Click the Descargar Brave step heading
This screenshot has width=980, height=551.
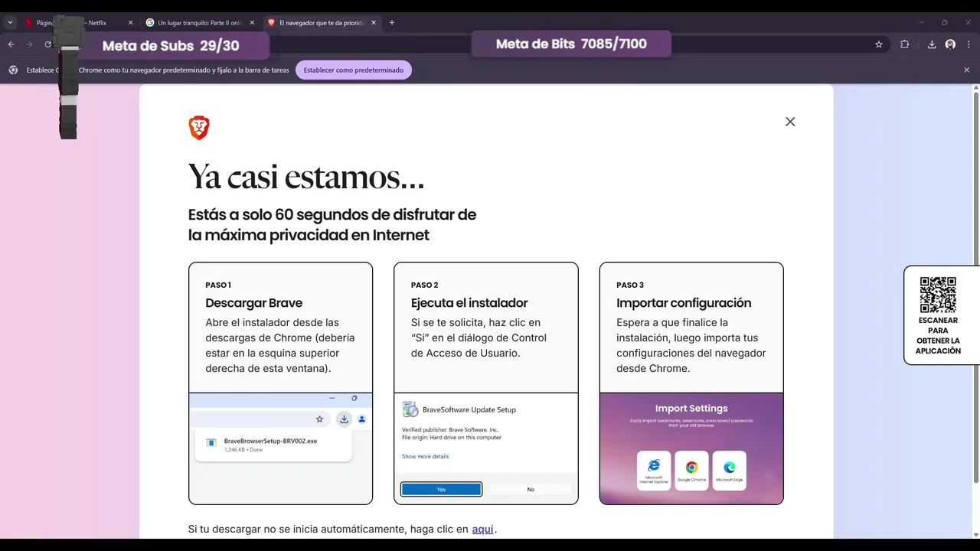[x=254, y=303]
